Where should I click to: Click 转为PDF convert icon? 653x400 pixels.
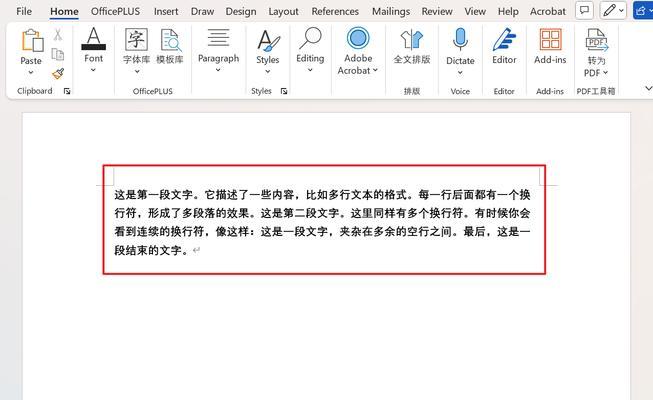(x=596, y=40)
